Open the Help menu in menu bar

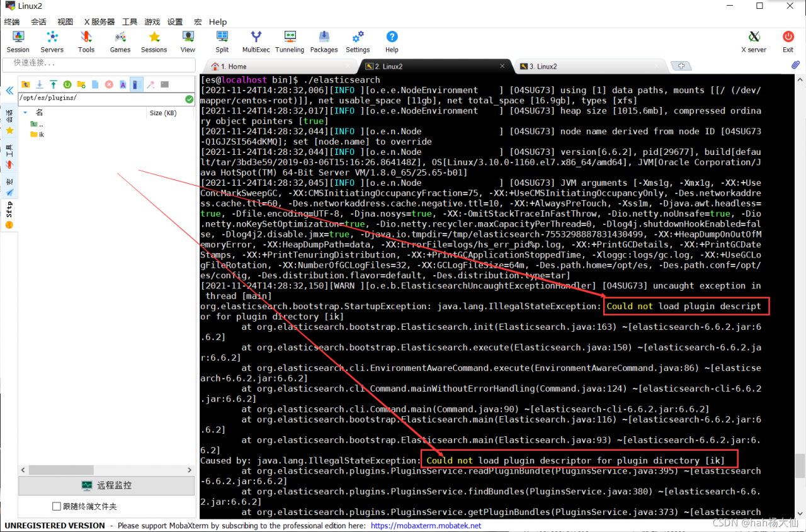[x=218, y=21]
